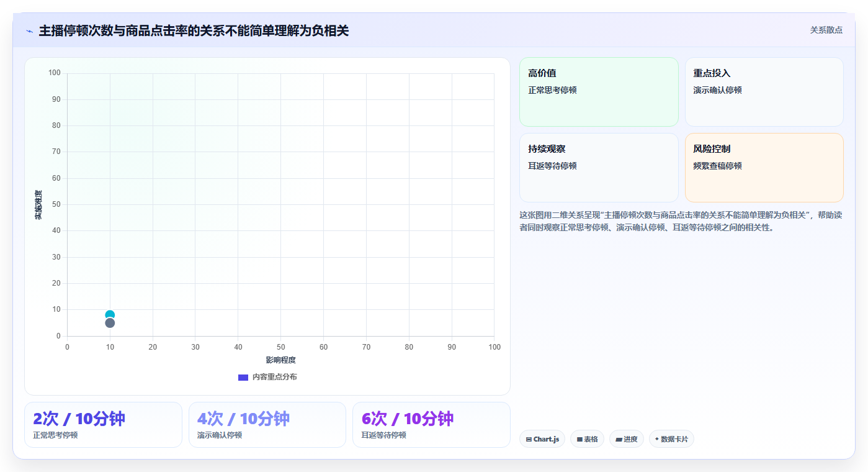Select the Chart.js tag

(542, 439)
